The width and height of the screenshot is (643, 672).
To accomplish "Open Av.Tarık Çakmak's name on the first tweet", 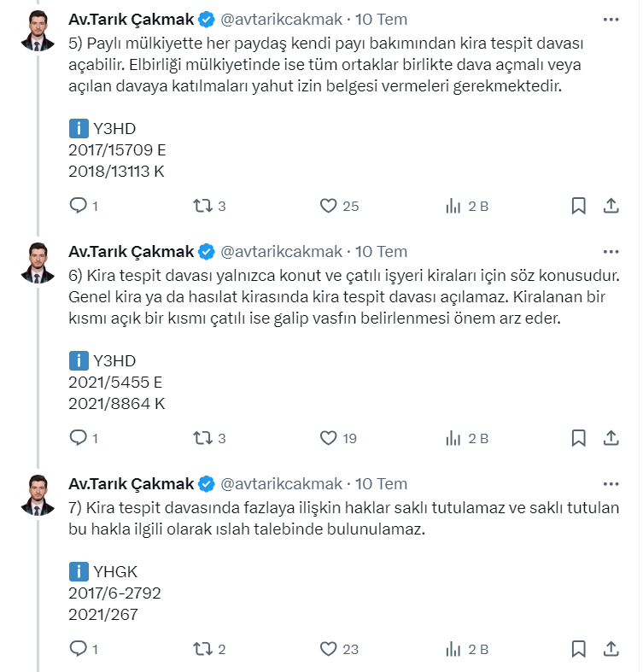I will point(131,19).
